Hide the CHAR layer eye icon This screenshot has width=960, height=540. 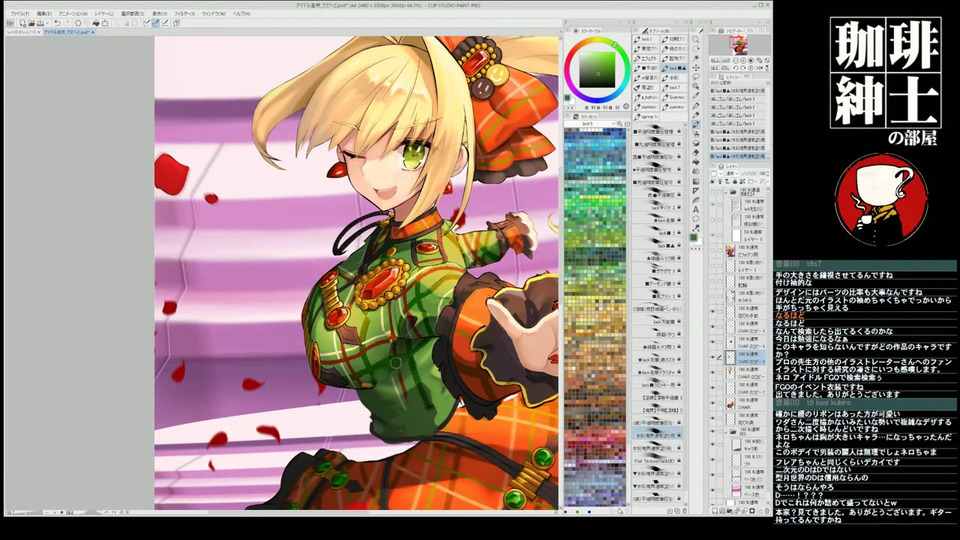pos(712,403)
